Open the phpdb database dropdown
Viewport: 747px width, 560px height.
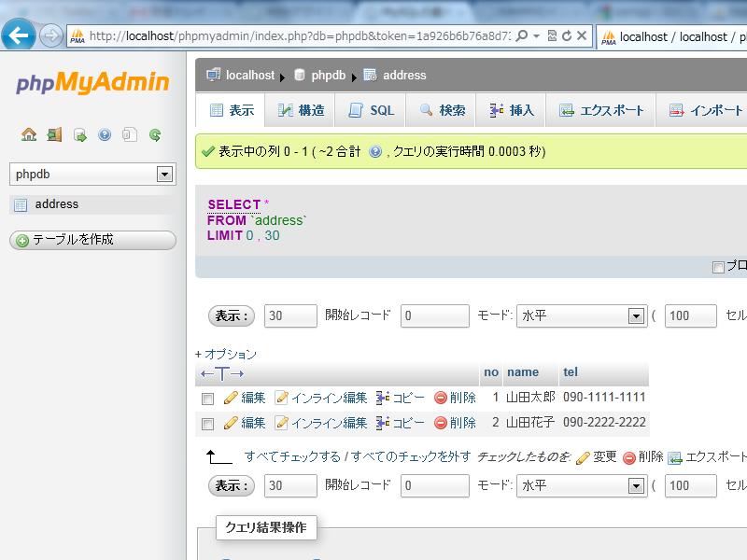[x=165, y=175]
